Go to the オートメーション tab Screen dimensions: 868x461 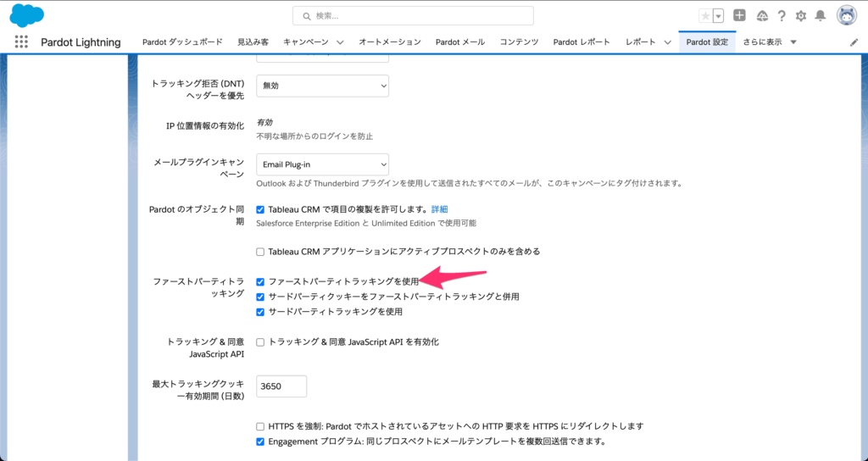point(390,42)
